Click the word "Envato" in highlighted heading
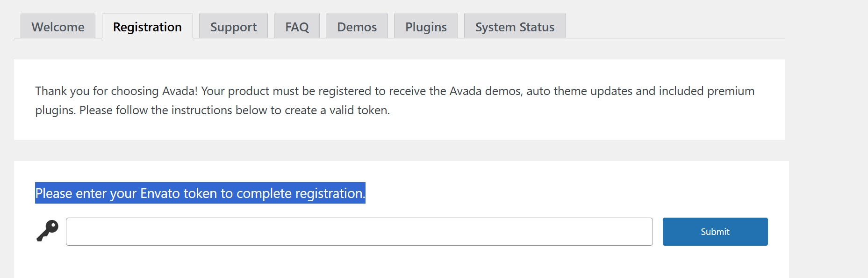Screen dimensions: 868x278 coord(160,193)
